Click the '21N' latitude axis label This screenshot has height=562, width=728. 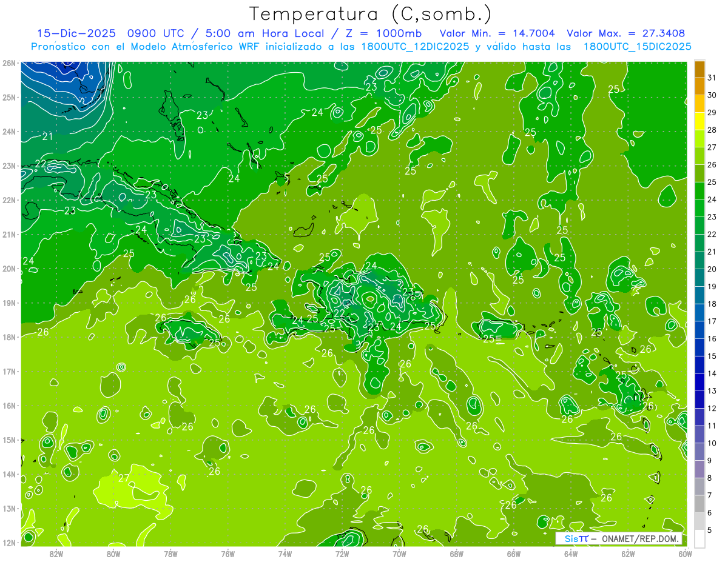pyautogui.click(x=8, y=234)
